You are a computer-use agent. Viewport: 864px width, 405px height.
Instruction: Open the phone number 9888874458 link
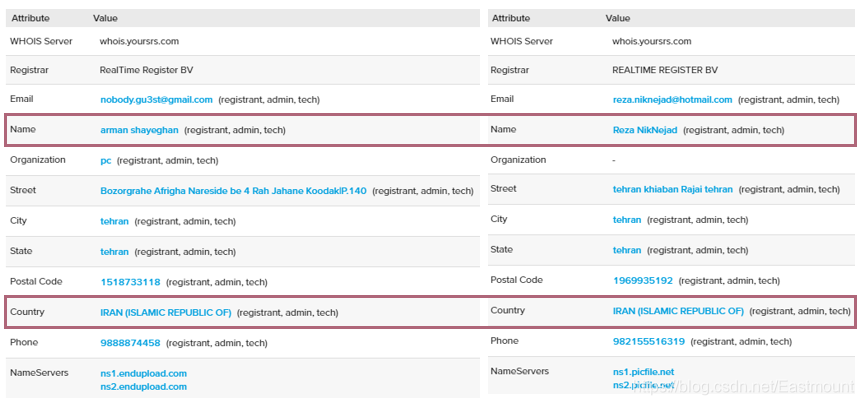[130, 343]
